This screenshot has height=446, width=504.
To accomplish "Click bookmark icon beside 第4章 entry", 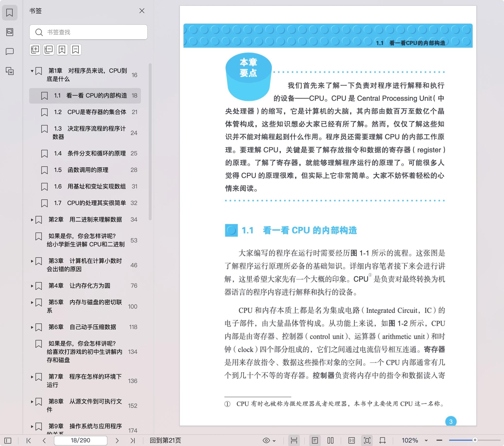I will tap(39, 286).
